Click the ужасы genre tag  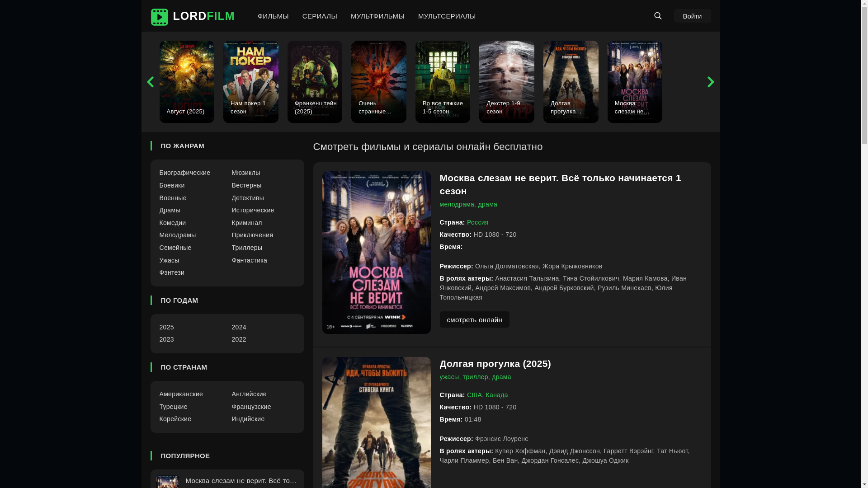[449, 377]
